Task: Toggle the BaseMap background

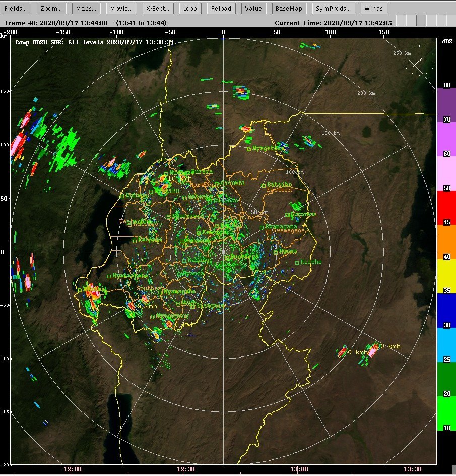Action: point(289,8)
